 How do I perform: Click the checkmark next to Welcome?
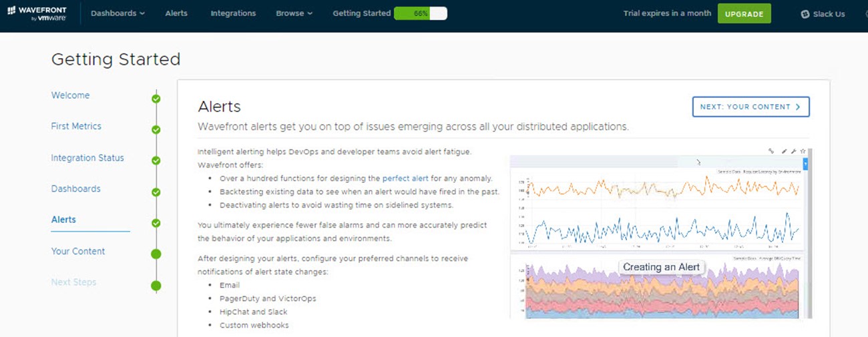(x=156, y=99)
